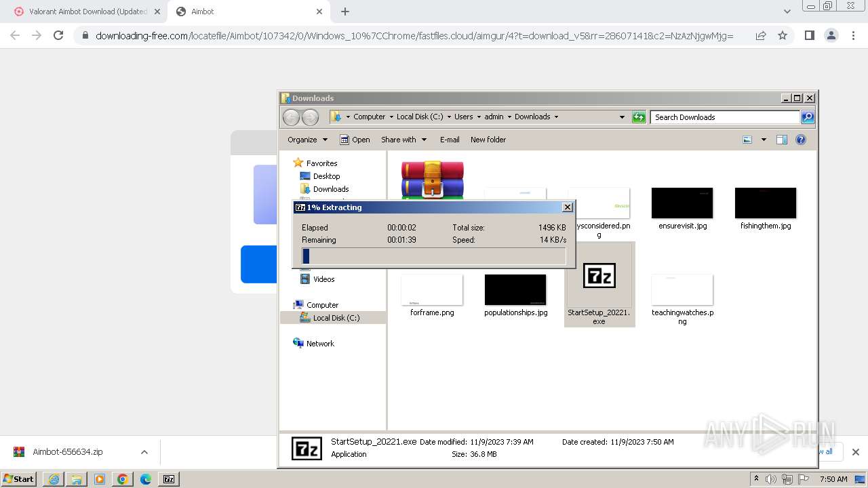Toggle the preview pane
The height and width of the screenshot is (488, 868).
coord(782,140)
